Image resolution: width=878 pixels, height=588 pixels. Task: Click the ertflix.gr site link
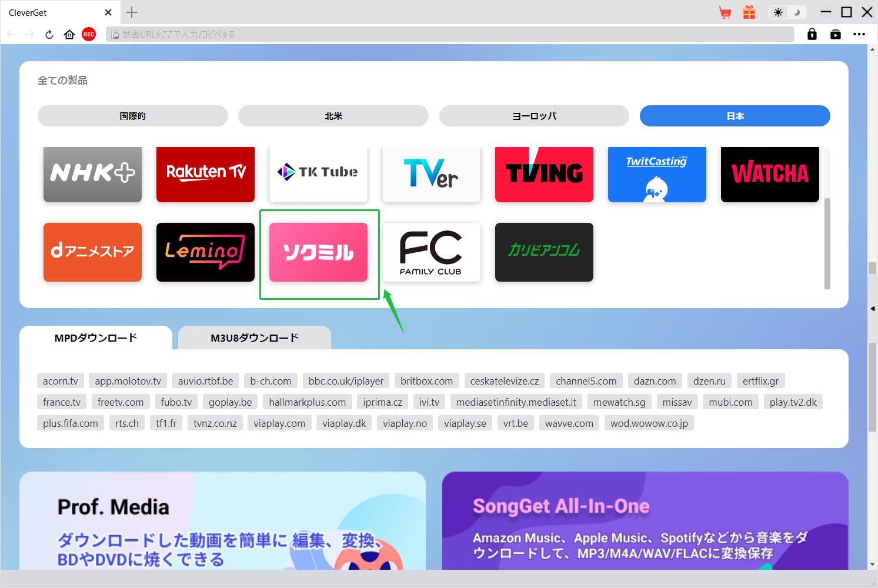[x=760, y=381]
